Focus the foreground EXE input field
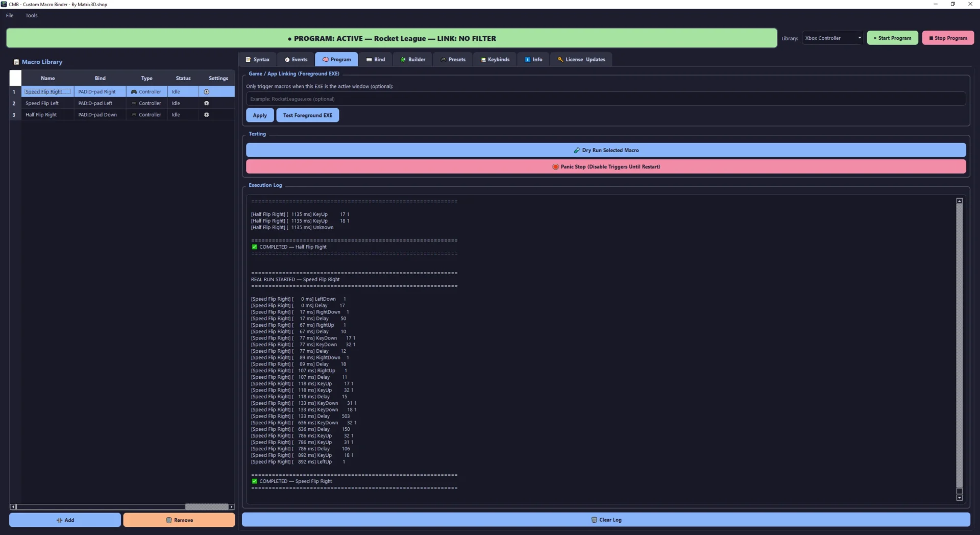 click(x=606, y=99)
